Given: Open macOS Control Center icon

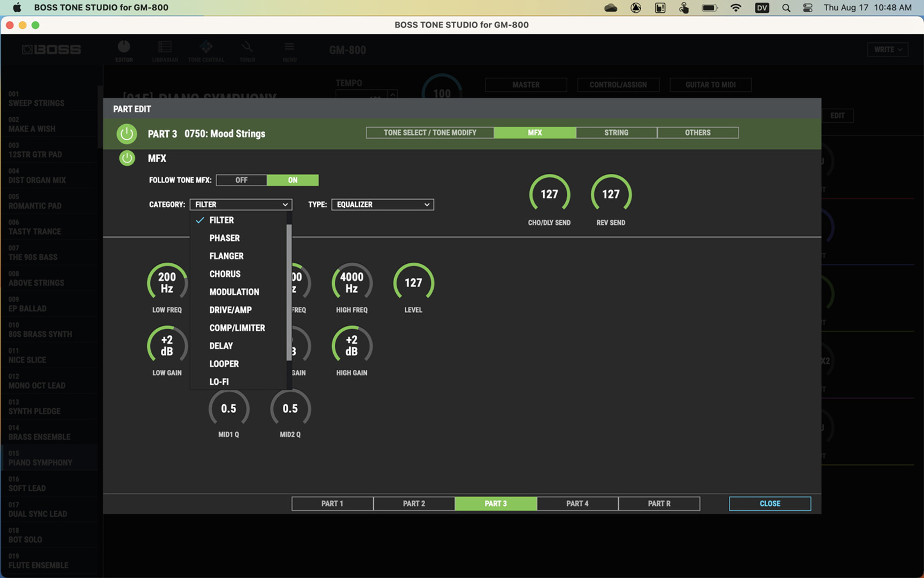Looking at the screenshot, I should pos(807,7).
